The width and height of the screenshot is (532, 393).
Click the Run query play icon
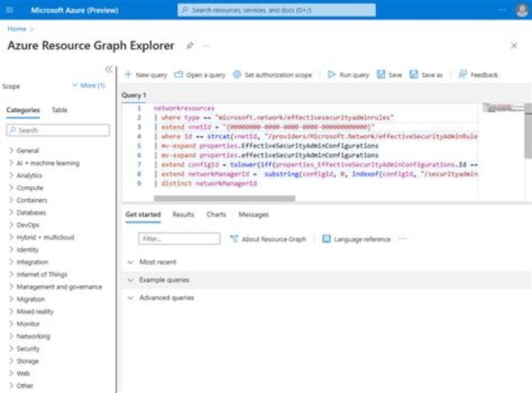click(332, 75)
